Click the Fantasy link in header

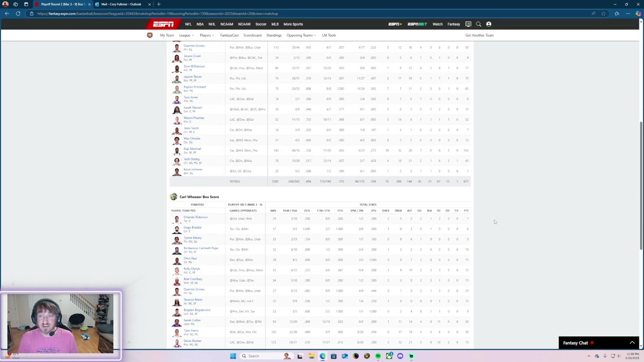(454, 24)
